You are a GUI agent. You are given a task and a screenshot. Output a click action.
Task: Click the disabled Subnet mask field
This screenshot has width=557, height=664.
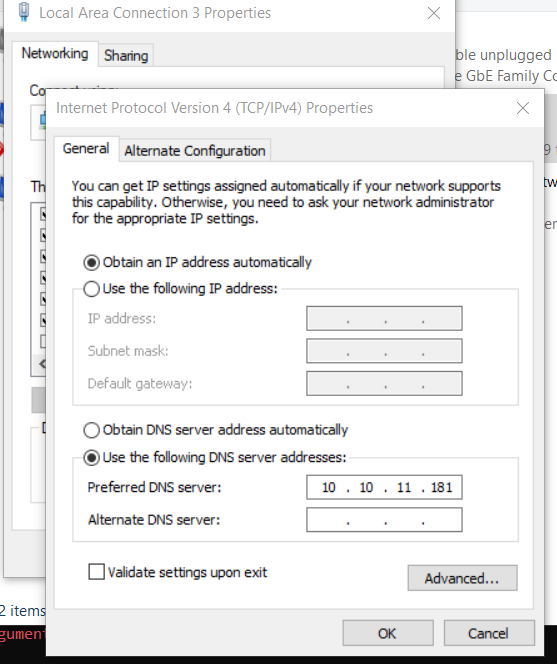point(384,351)
